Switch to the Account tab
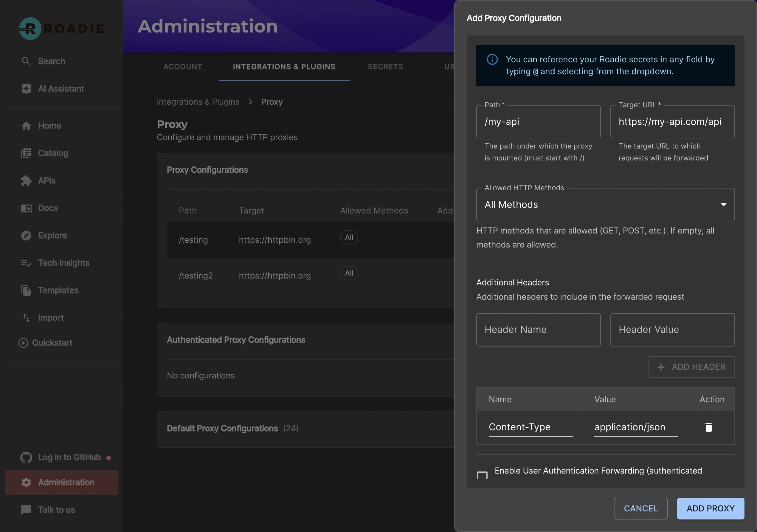The width and height of the screenshot is (757, 532). (x=183, y=66)
